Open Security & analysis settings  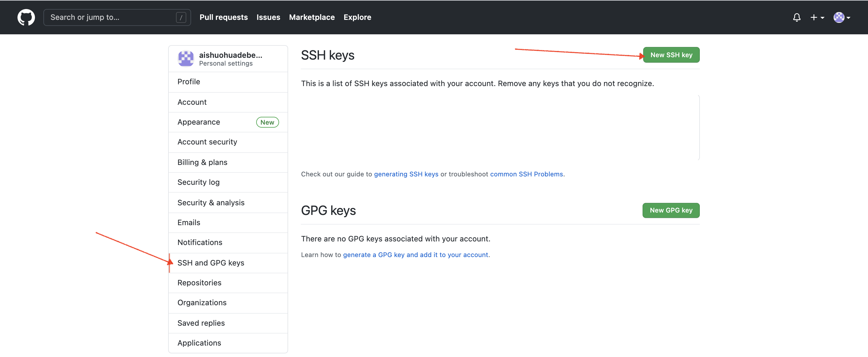tap(228, 203)
